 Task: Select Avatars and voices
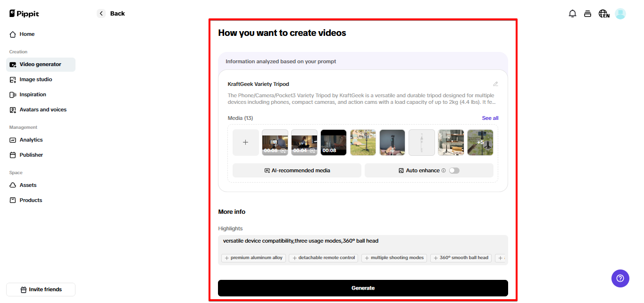pos(42,109)
